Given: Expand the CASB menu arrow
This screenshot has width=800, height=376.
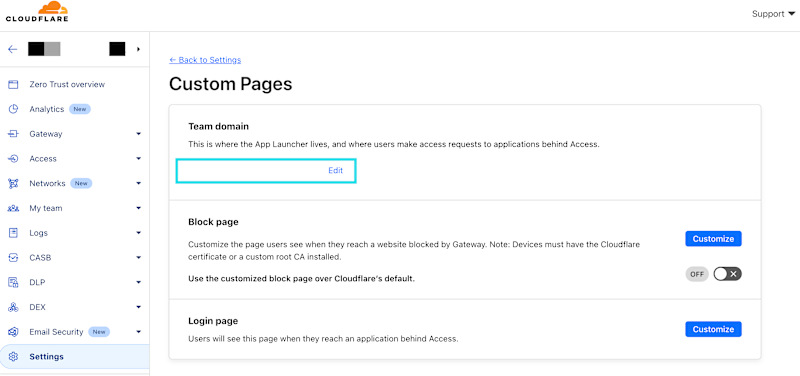Looking at the screenshot, I should pos(138,258).
